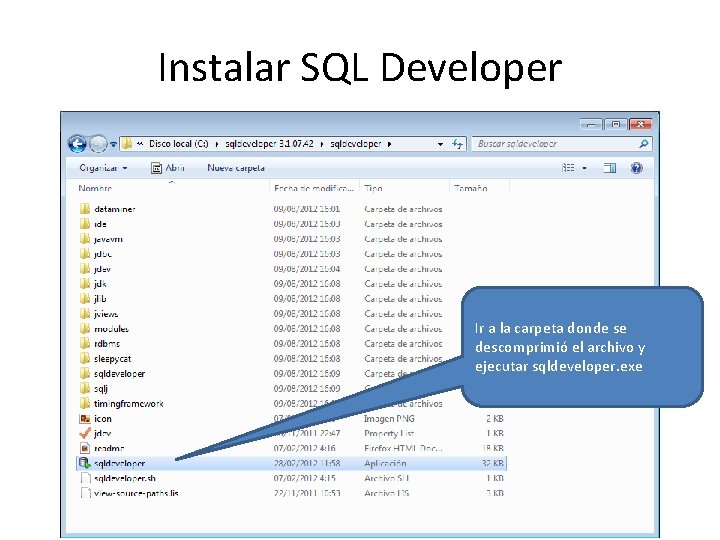The height and width of the screenshot is (540, 720).
Task: Sort by the Tamaño column header
Action: click(471, 188)
